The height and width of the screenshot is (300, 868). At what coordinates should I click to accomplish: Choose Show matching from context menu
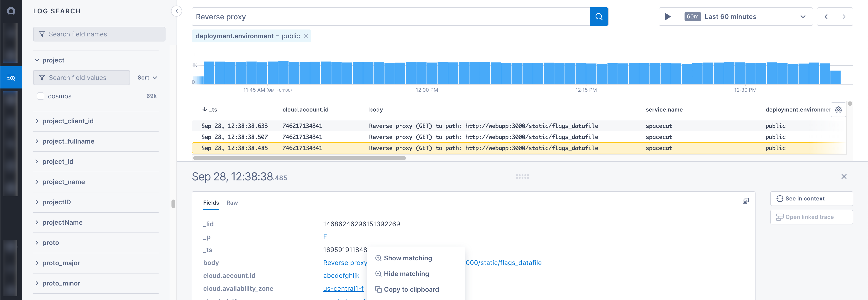pyautogui.click(x=407, y=258)
